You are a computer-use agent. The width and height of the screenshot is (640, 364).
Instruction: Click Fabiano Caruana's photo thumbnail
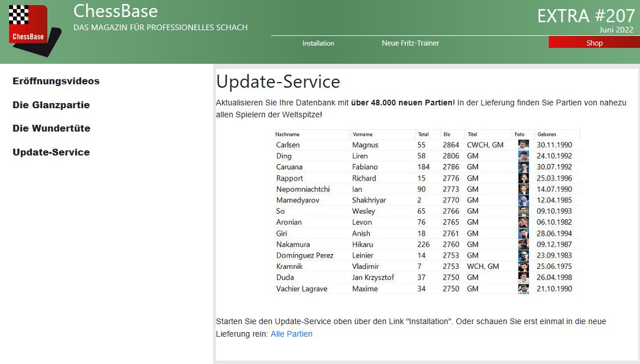point(523,167)
